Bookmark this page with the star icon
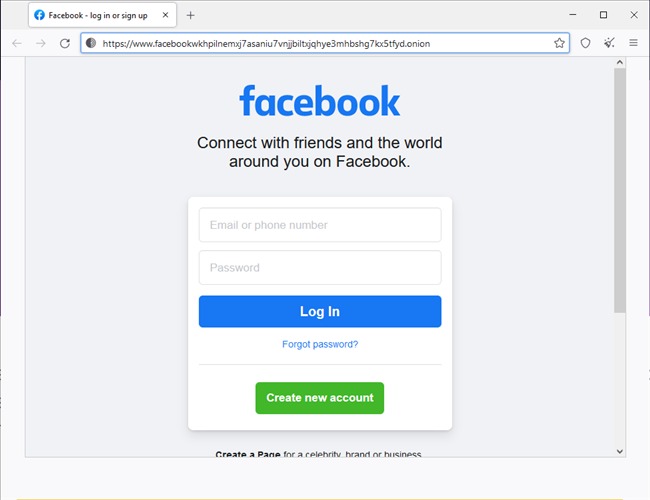The image size is (650, 500). [x=559, y=43]
